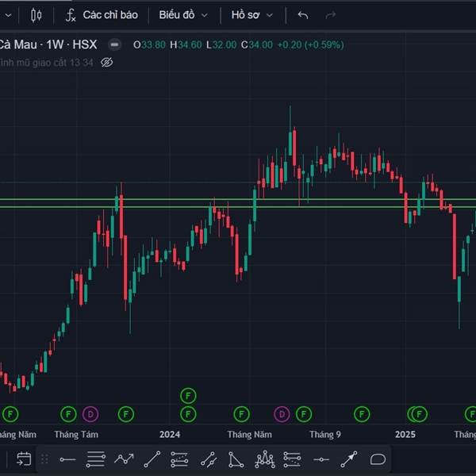The image size is (476, 476).
Task: Select the Fibonacci retracement drawing tool
Action: (180, 459)
